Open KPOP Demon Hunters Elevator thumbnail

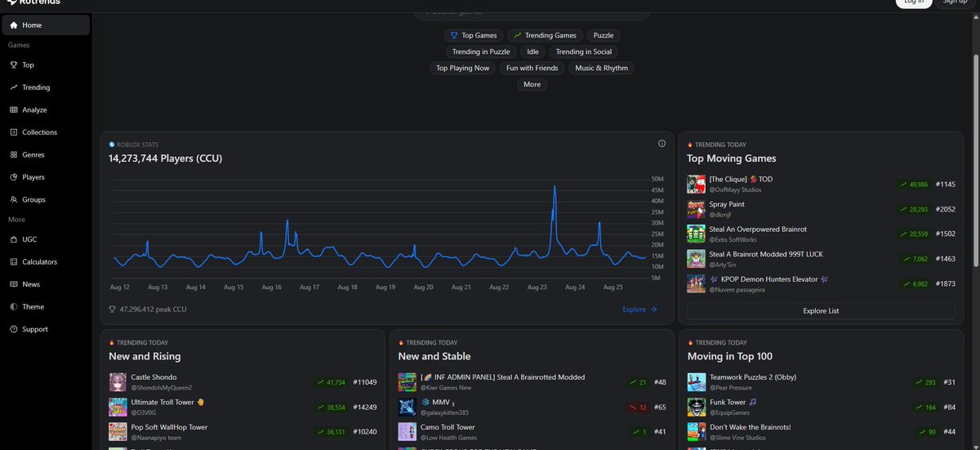click(x=696, y=283)
